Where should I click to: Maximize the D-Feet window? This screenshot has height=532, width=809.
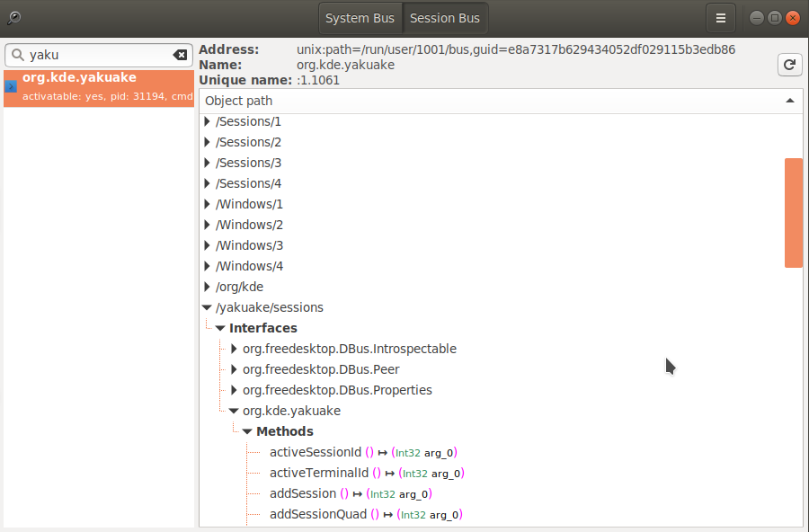click(x=775, y=18)
